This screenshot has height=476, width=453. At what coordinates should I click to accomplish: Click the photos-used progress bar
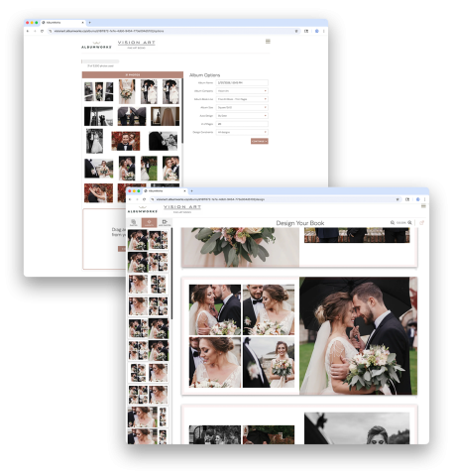100,61
